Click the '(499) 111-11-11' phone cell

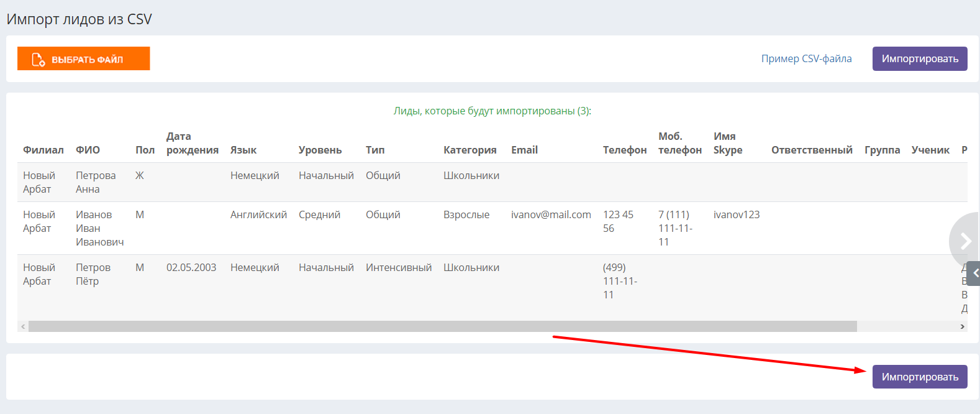(x=620, y=281)
